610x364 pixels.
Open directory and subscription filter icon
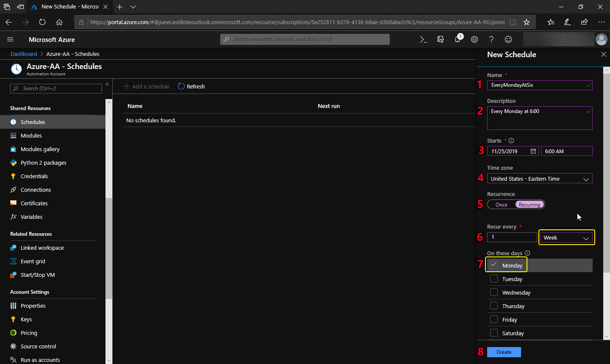441,39
